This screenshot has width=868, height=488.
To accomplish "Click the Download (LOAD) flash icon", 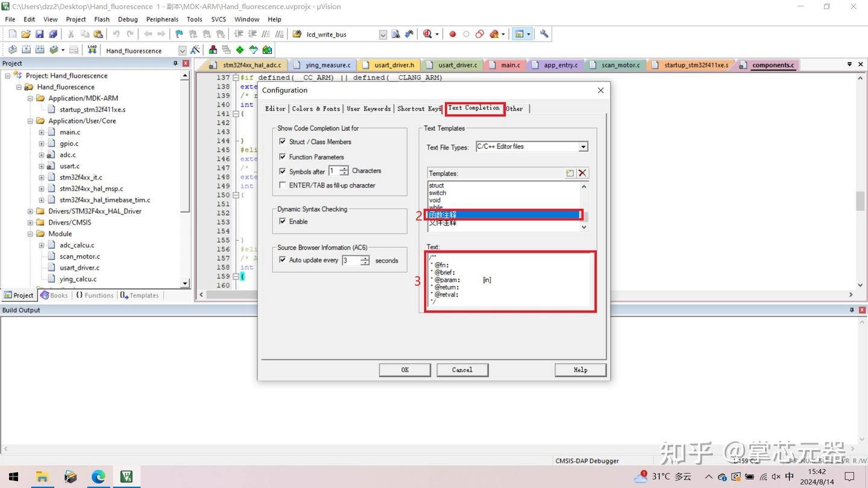I will tap(92, 50).
